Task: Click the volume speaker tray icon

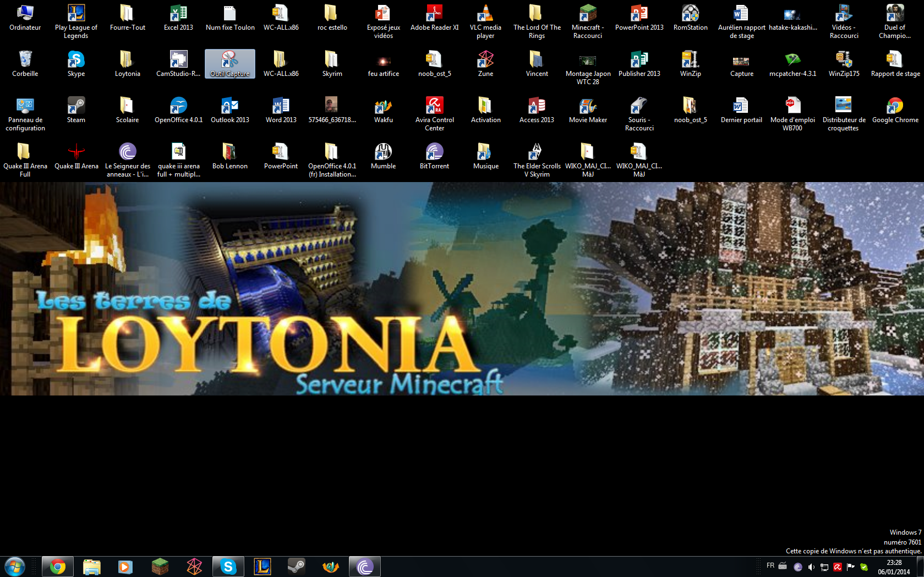Action: click(811, 567)
